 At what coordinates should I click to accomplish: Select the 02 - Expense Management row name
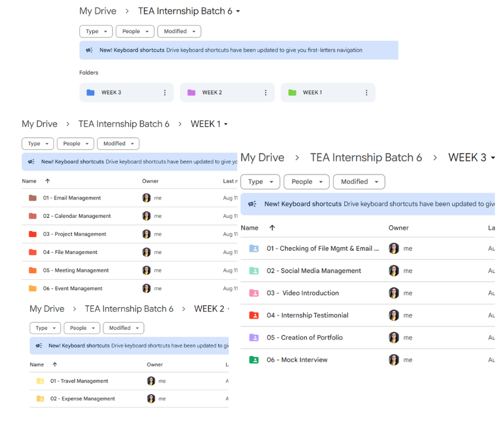click(82, 398)
